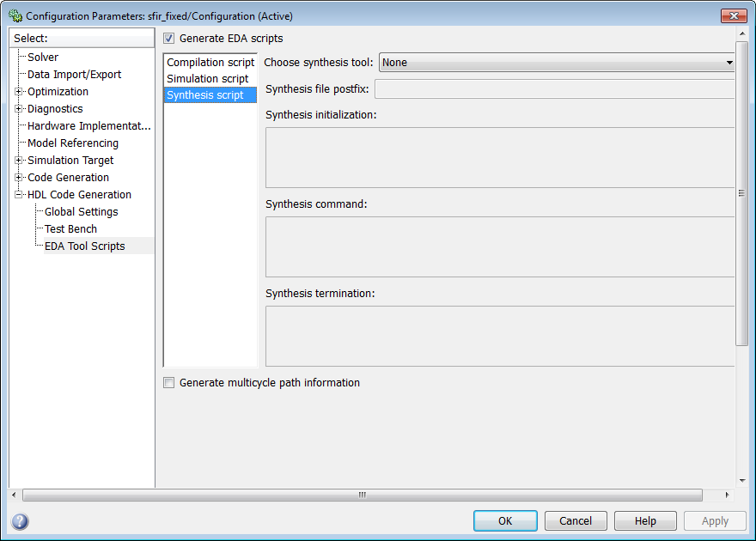Viewport: 756px width, 541px height.
Task: Select HDL Code Generation item
Action: [79, 195]
